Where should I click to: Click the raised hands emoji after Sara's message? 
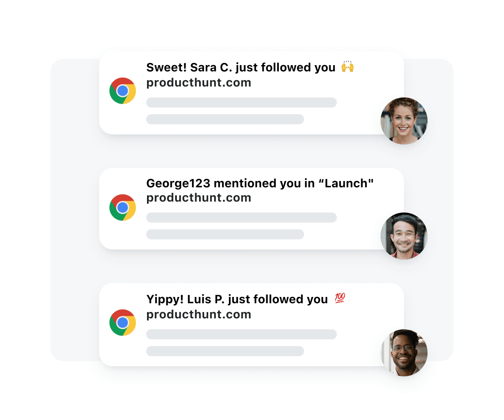pos(348,67)
